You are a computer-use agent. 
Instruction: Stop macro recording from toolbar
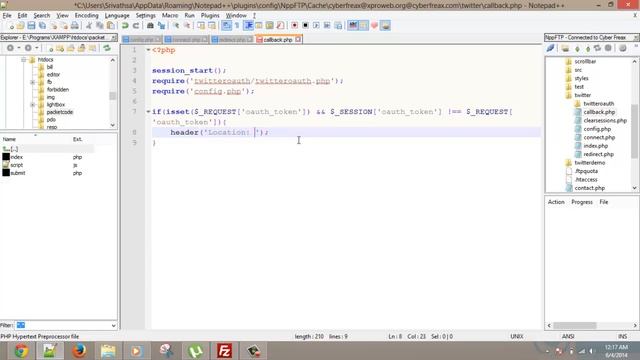[x=305, y=26]
